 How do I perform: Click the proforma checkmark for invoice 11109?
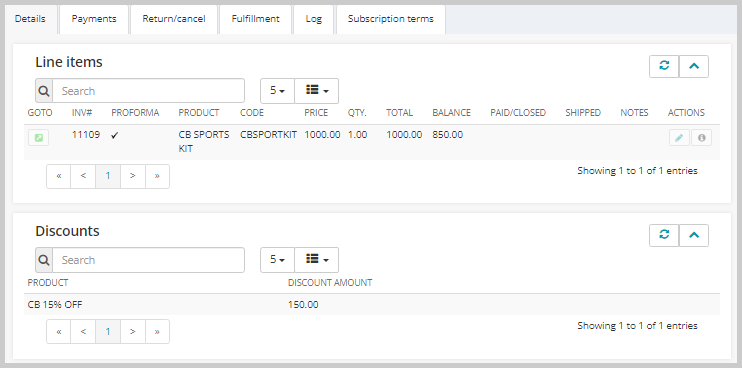click(115, 135)
